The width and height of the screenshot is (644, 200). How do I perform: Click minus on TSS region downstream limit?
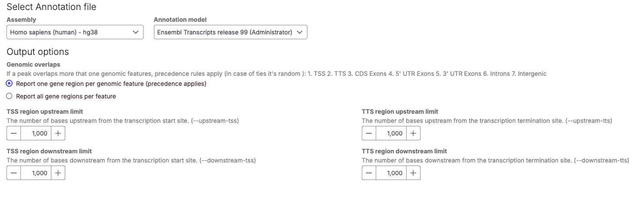14,173
